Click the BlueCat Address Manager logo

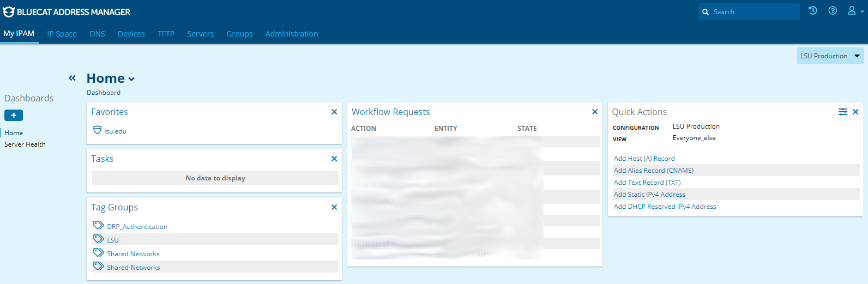pyautogui.click(x=67, y=12)
